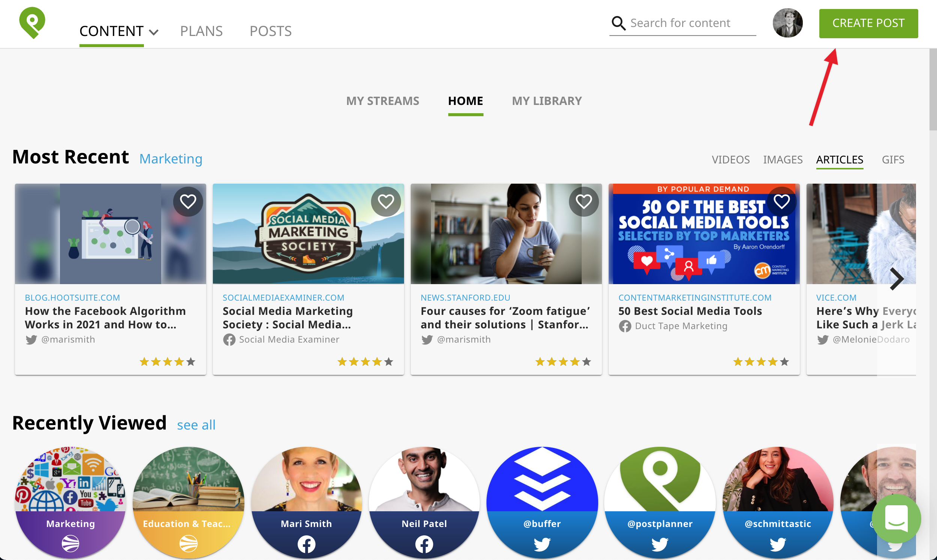Screen dimensions: 937x560
Task: Click the Facebook icon under Mari Smith
Action: click(x=306, y=544)
